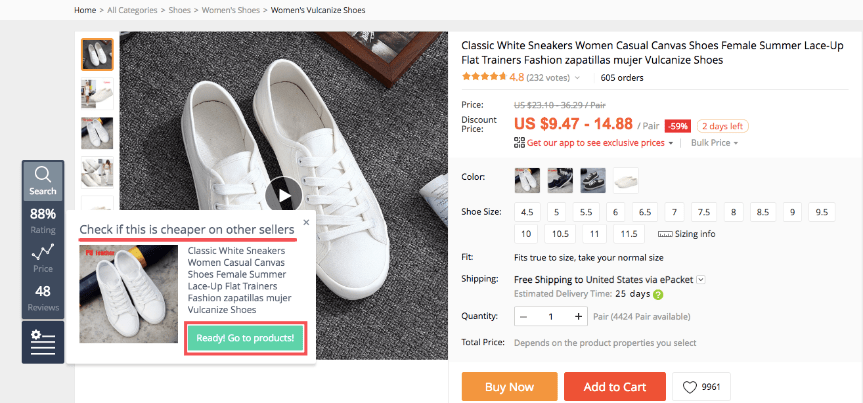Click the Buy Now button

pyautogui.click(x=509, y=387)
